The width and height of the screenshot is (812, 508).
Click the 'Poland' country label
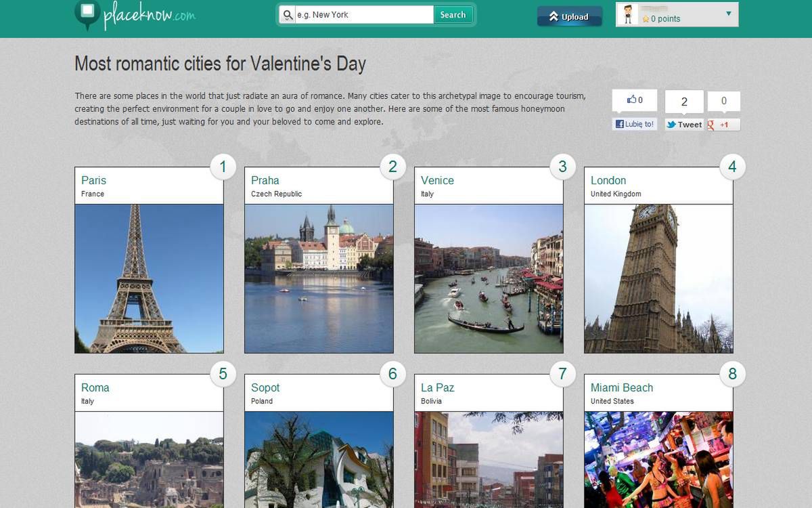(262, 401)
